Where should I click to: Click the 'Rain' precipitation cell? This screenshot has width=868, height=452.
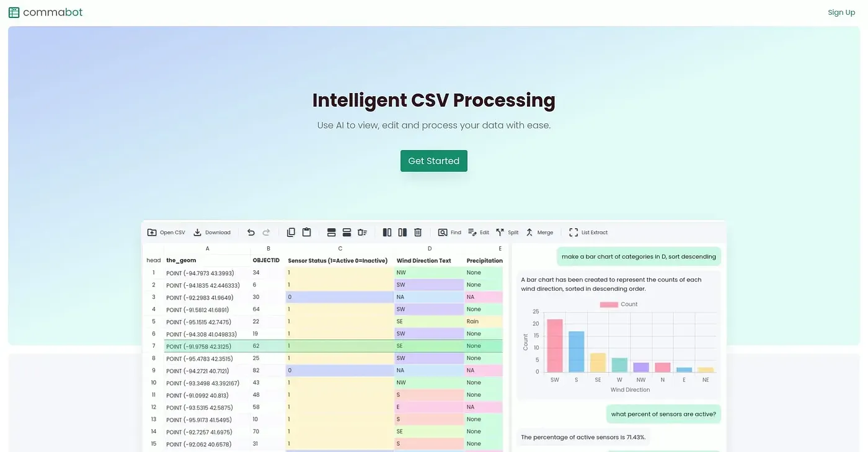[484, 322]
